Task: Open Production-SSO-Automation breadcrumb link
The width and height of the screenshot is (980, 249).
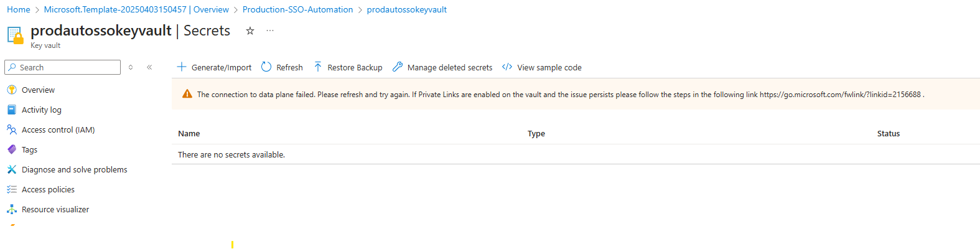Action: click(x=297, y=9)
